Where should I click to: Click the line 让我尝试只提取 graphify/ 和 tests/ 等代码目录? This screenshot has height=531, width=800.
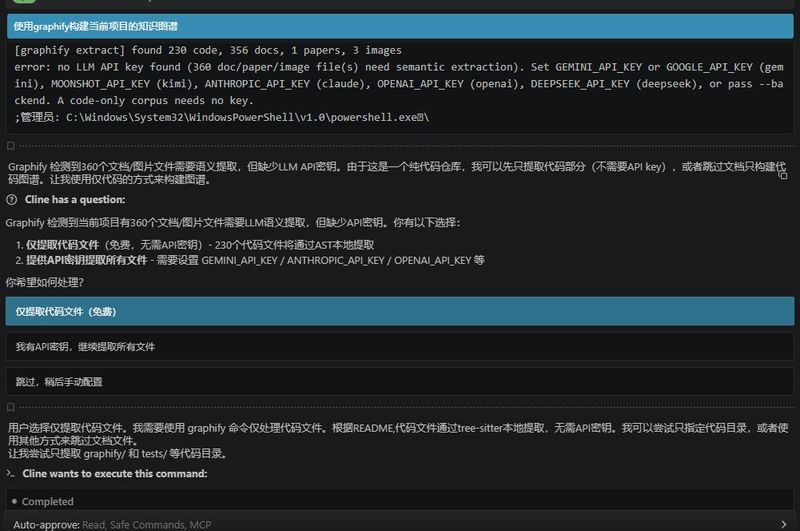(x=118, y=453)
